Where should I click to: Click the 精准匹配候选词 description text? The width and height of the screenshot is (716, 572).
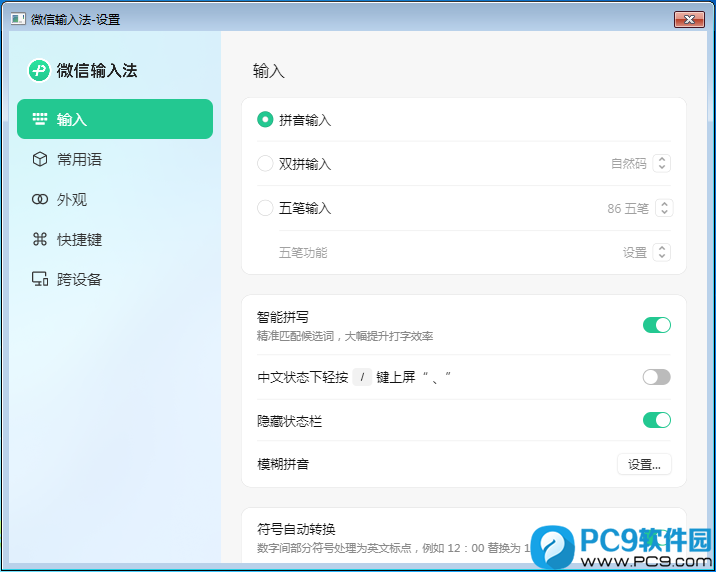(345, 336)
